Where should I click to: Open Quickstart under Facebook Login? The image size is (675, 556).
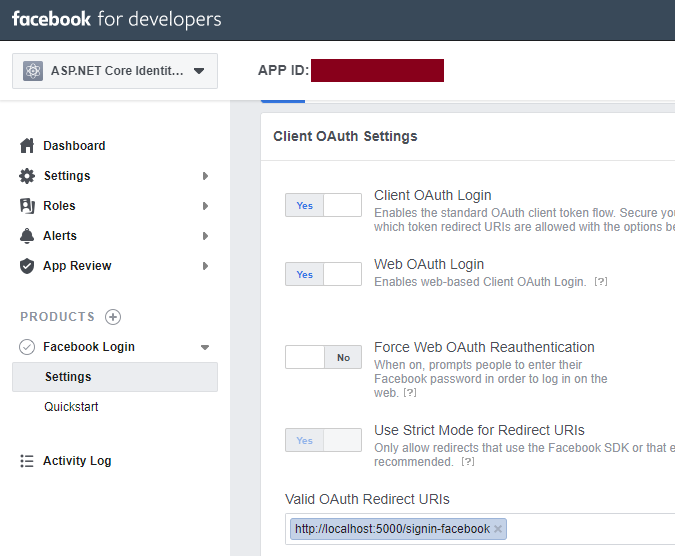(71, 407)
